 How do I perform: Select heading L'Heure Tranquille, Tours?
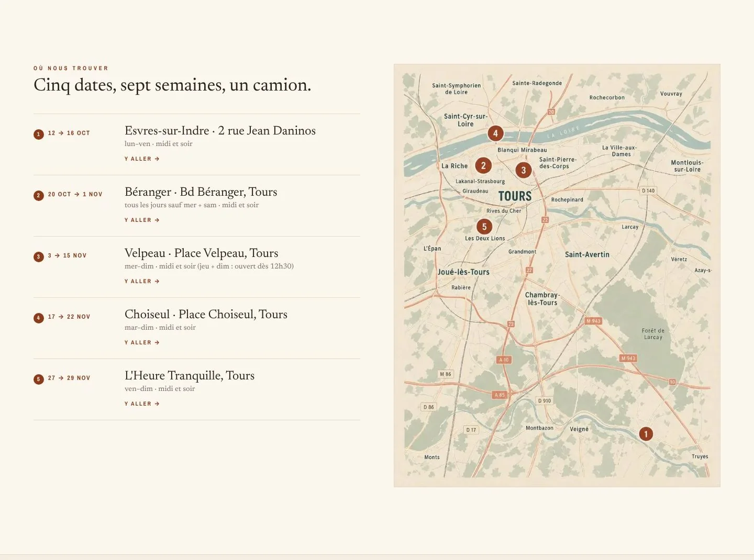(190, 375)
